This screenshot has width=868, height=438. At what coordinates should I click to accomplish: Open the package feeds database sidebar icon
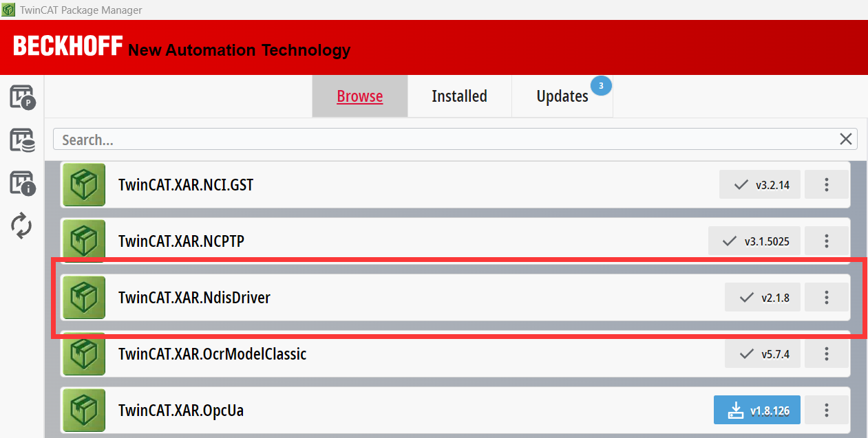[x=22, y=140]
